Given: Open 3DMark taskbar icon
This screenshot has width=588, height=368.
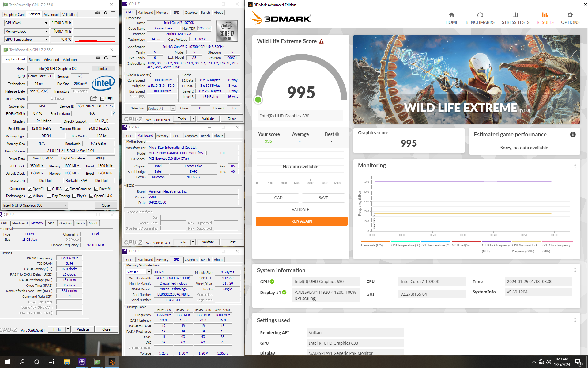Looking at the screenshot, I should [x=112, y=362].
